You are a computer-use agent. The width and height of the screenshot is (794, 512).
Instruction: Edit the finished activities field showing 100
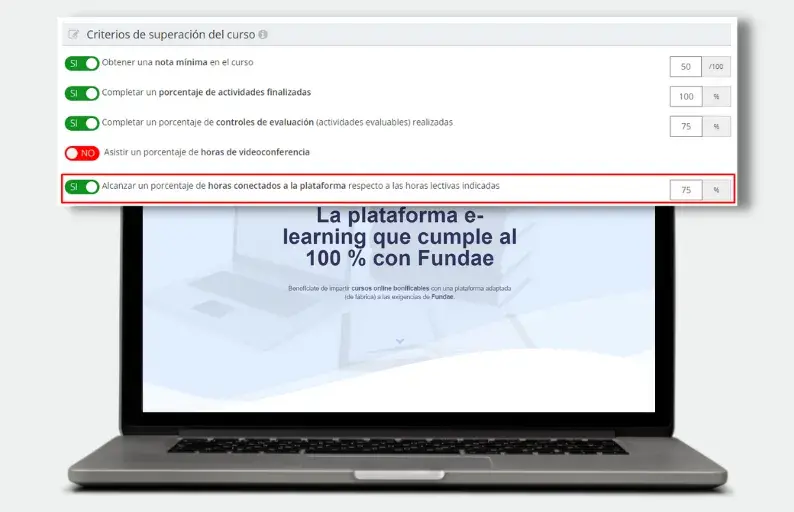pos(686,96)
